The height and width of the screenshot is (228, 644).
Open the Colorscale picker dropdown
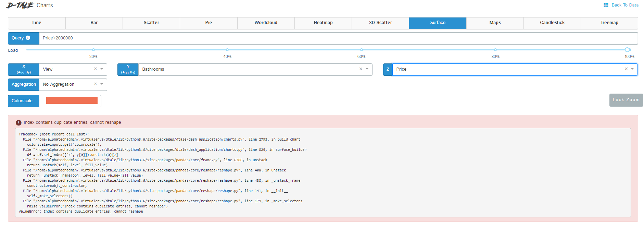click(72, 100)
